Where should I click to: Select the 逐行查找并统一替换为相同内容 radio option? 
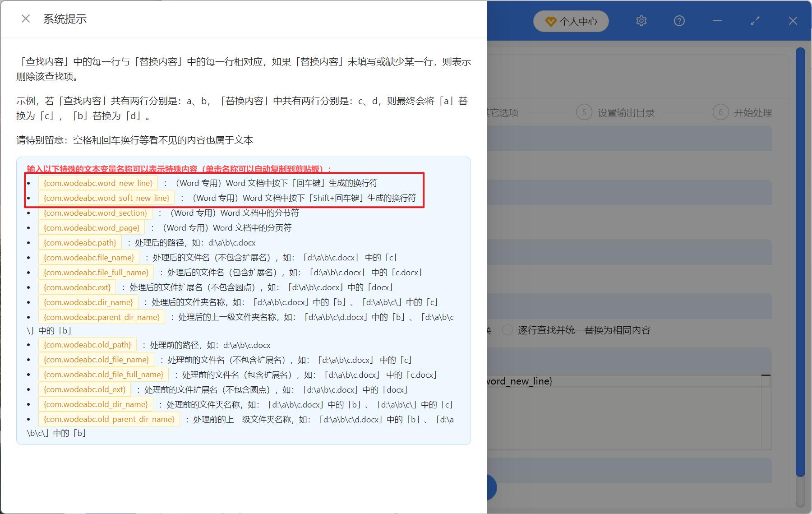click(x=507, y=330)
